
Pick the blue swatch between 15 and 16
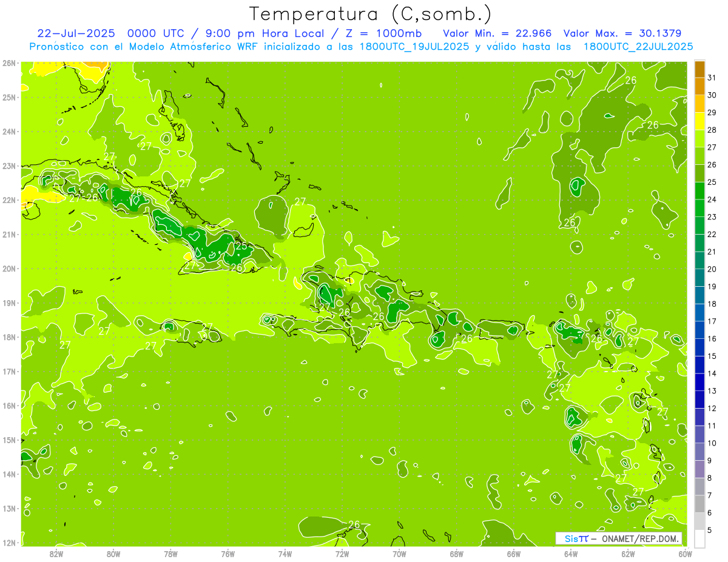click(699, 347)
